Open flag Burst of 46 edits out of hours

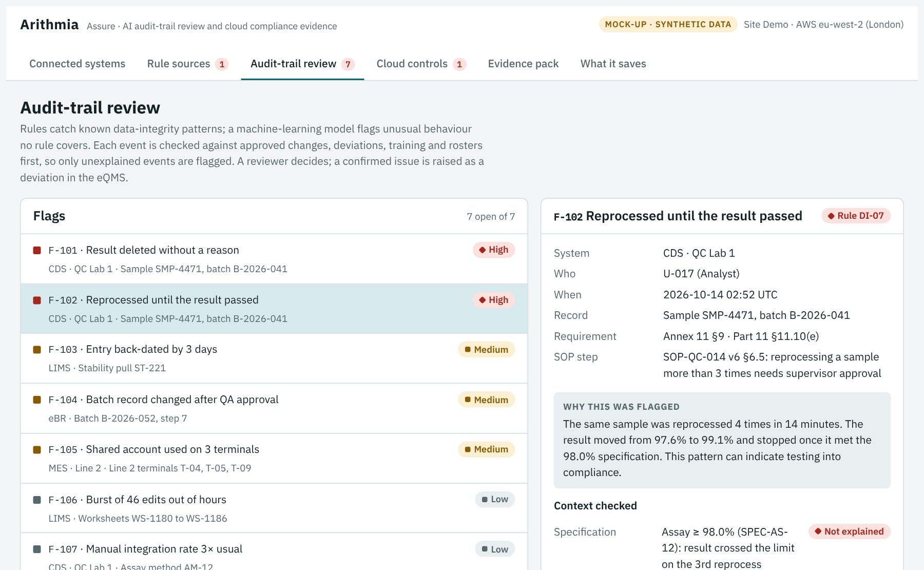[x=274, y=508]
